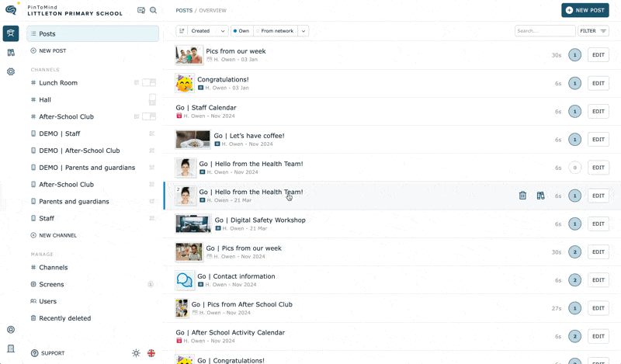Screen dimensions: 621x364
Task: Open the highlighted Go | Hello from the Health Team! title
Action: click(251, 192)
